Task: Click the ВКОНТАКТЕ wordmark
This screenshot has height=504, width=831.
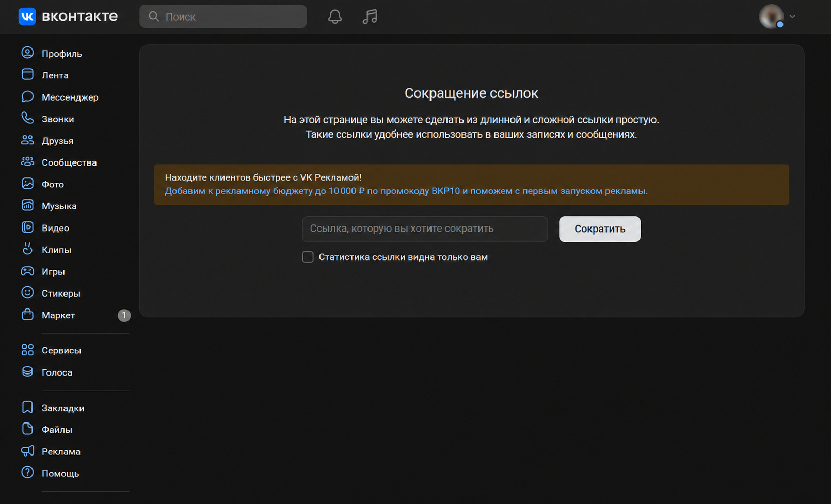Action: (79, 17)
